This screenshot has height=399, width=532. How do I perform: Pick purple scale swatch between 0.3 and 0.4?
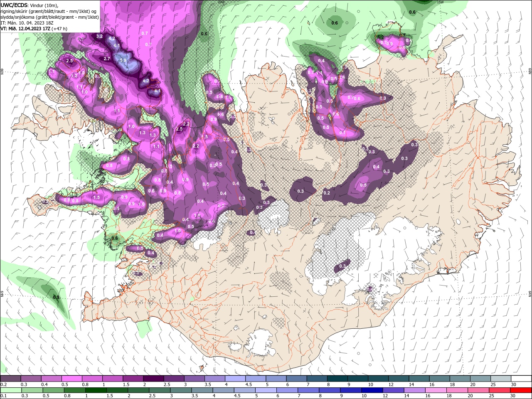coord(31,379)
